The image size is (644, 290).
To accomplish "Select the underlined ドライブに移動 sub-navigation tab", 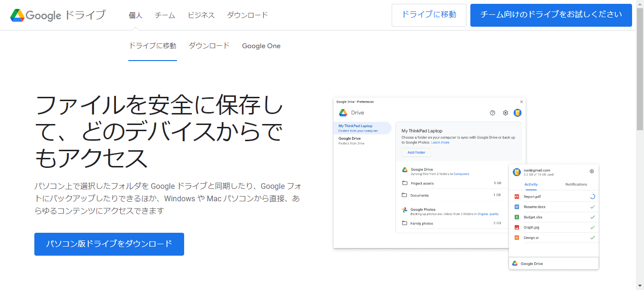I will tap(153, 46).
